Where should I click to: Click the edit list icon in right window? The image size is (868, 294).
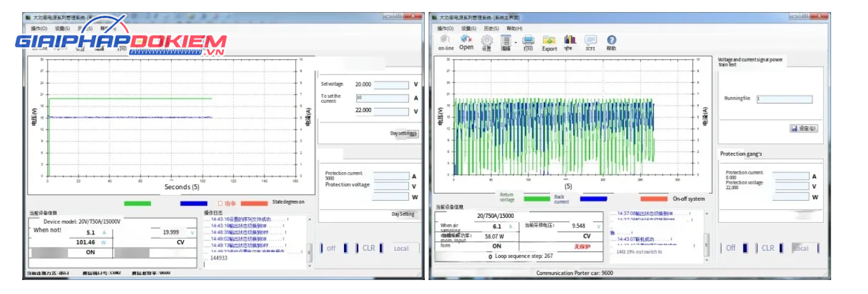click(506, 43)
